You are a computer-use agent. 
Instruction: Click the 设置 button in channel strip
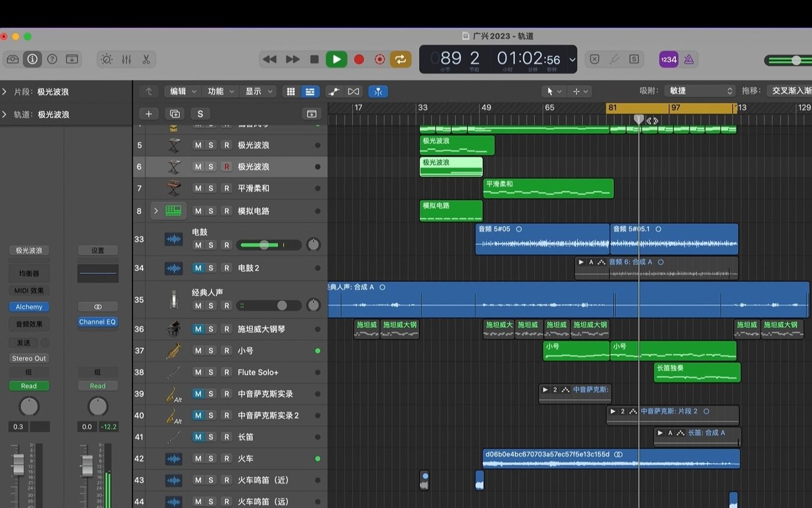[x=97, y=251]
